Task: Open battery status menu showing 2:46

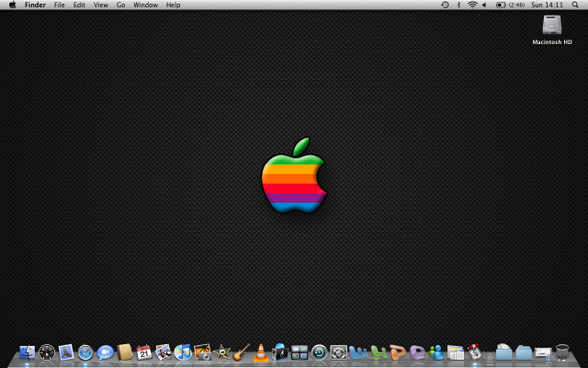Action: point(511,5)
